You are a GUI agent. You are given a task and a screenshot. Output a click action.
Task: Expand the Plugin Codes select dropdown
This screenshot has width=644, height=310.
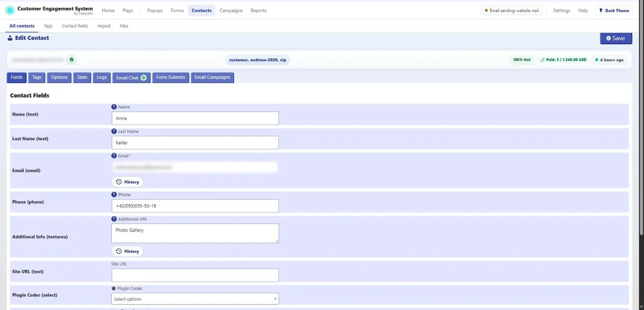point(195,299)
